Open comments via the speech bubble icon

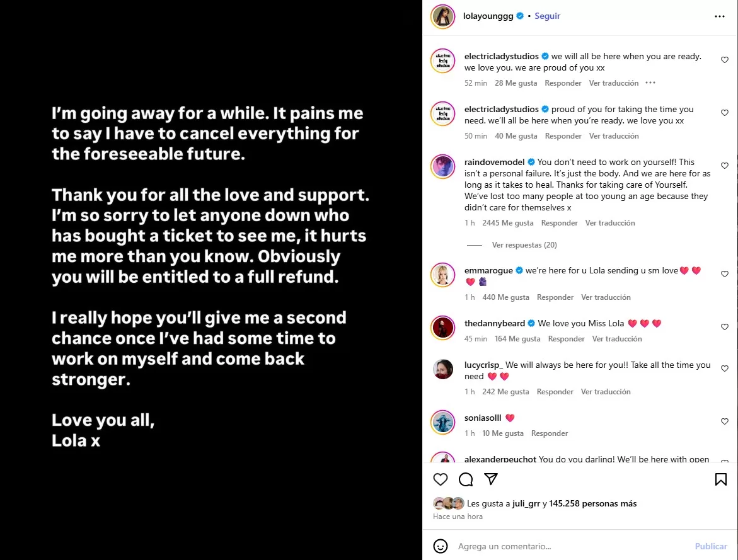466,479
